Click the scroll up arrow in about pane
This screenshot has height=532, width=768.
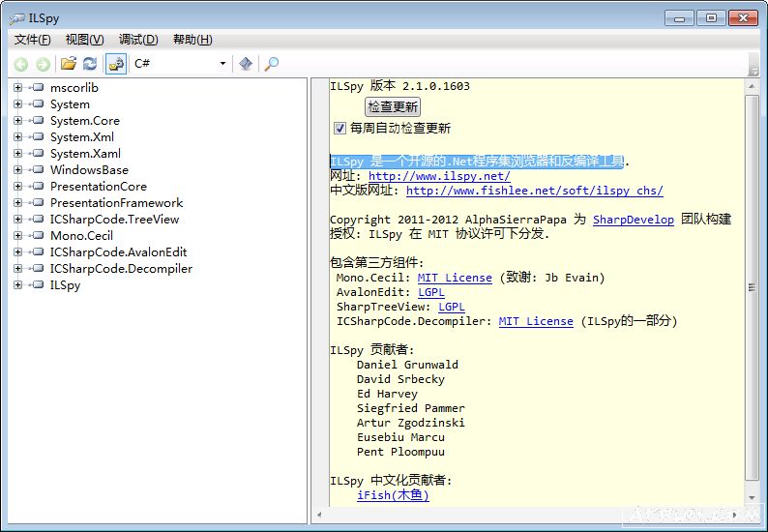[x=752, y=86]
